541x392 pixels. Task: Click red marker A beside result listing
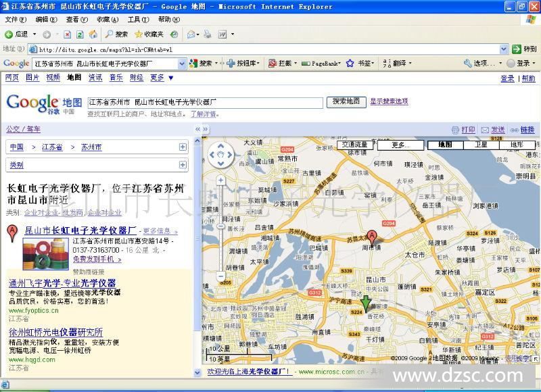point(12,233)
